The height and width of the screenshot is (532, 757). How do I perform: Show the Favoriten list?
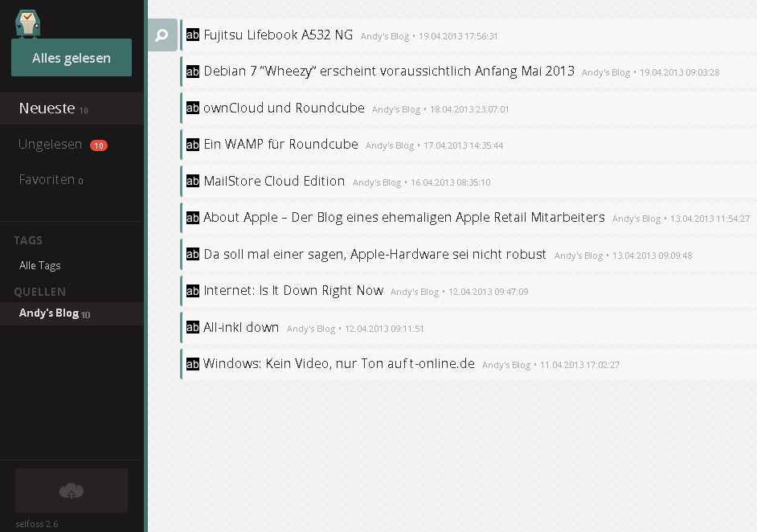coord(47,180)
